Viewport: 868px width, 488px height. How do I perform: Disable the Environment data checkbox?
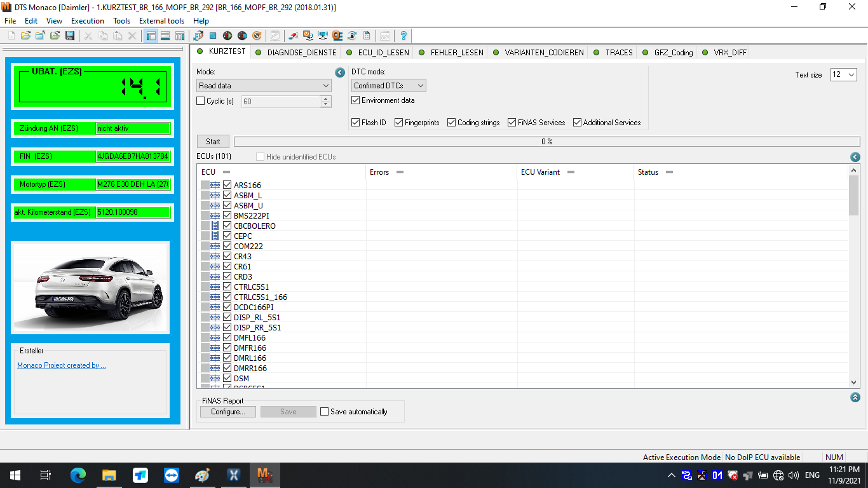pos(356,100)
